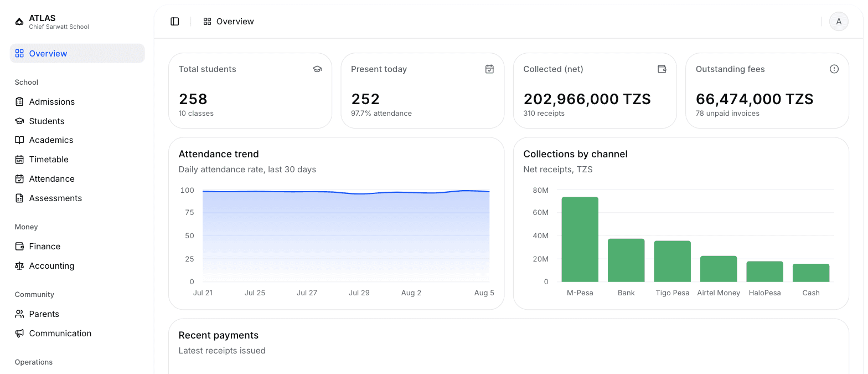Open the Admissions page
Viewport: 868px width, 374px height.
(x=77, y=102)
